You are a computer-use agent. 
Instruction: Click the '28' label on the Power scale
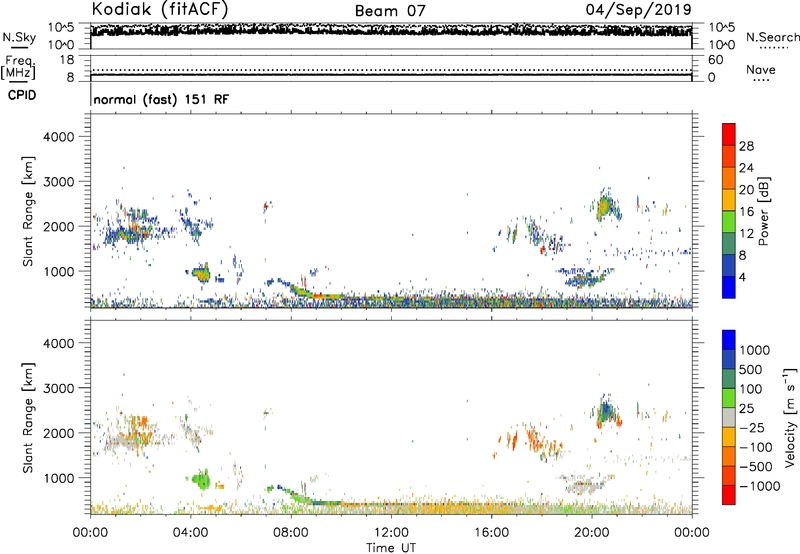[746, 146]
